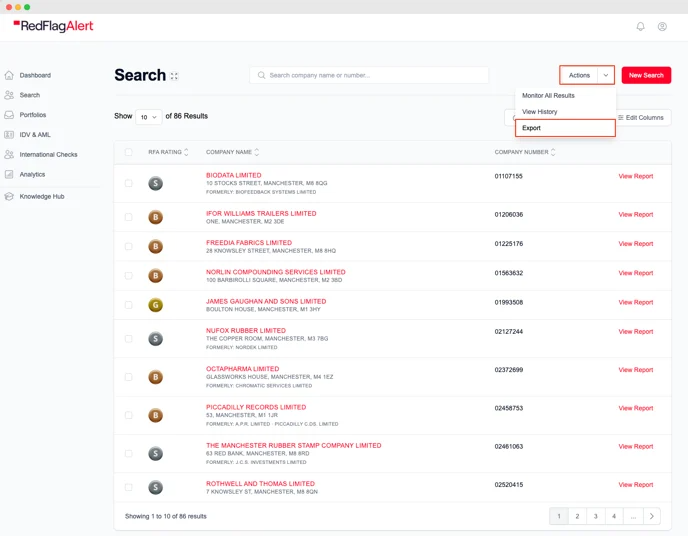The image size is (688, 536).
Task: Click the S rating badge for Nufox Rubber
Action: point(155,339)
